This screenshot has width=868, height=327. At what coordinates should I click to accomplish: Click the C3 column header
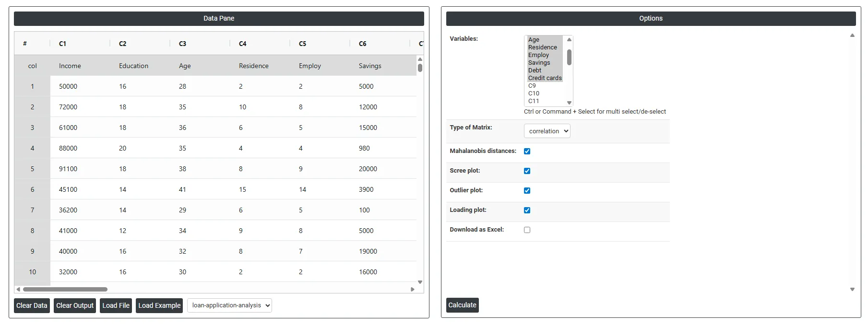pos(200,44)
